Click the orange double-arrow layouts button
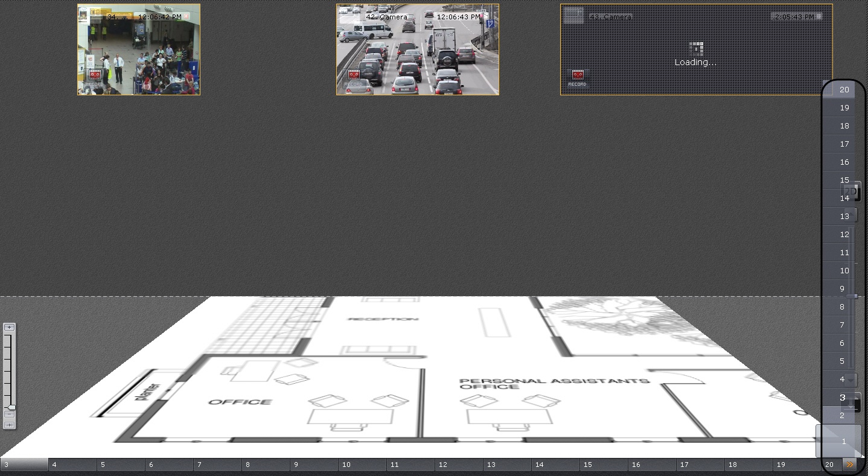This screenshot has height=476, width=868. [x=850, y=465]
